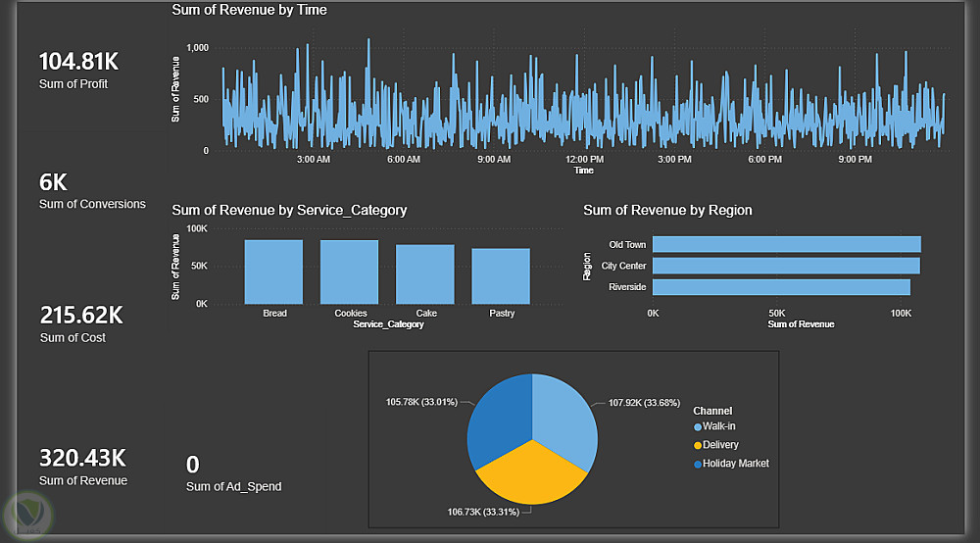This screenshot has height=543, width=980.
Task: Click the Old Town axis label
Action: click(627, 245)
